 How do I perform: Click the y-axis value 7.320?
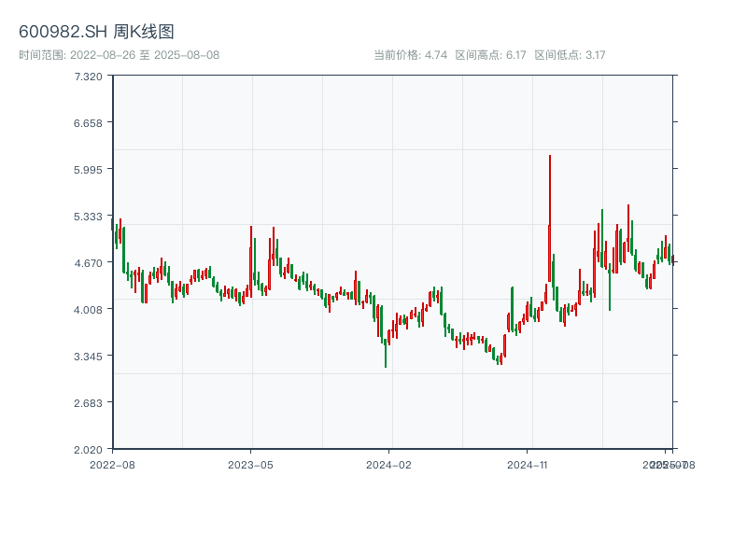(x=88, y=77)
